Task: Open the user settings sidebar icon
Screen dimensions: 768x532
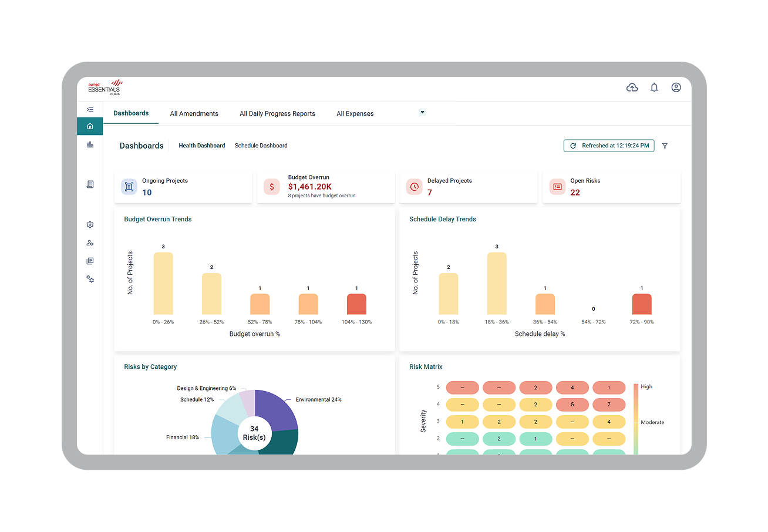Action: click(x=90, y=243)
